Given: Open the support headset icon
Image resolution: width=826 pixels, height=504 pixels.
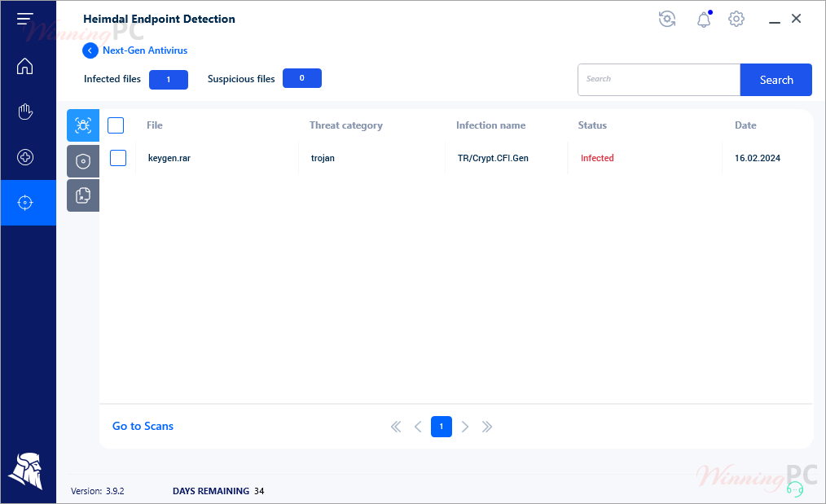Looking at the screenshot, I should click(x=795, y=489).
